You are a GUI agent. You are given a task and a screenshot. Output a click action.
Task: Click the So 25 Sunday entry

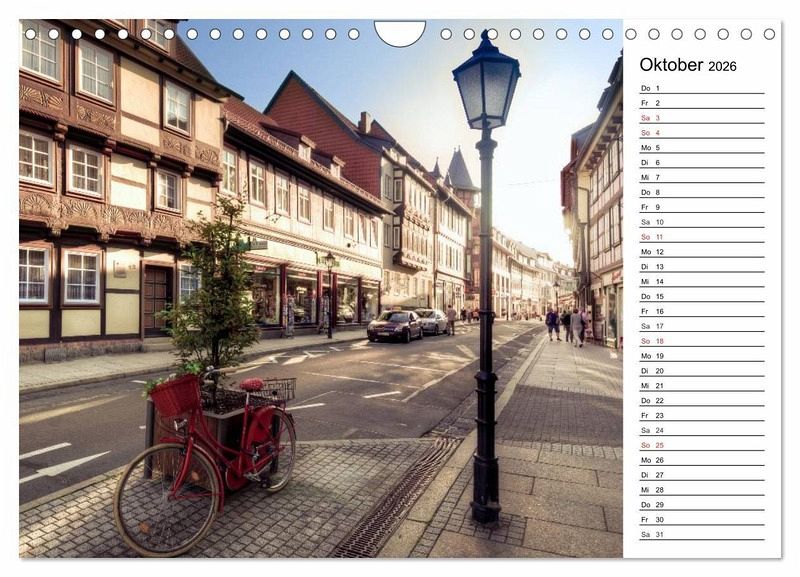(x=701, y=445)
